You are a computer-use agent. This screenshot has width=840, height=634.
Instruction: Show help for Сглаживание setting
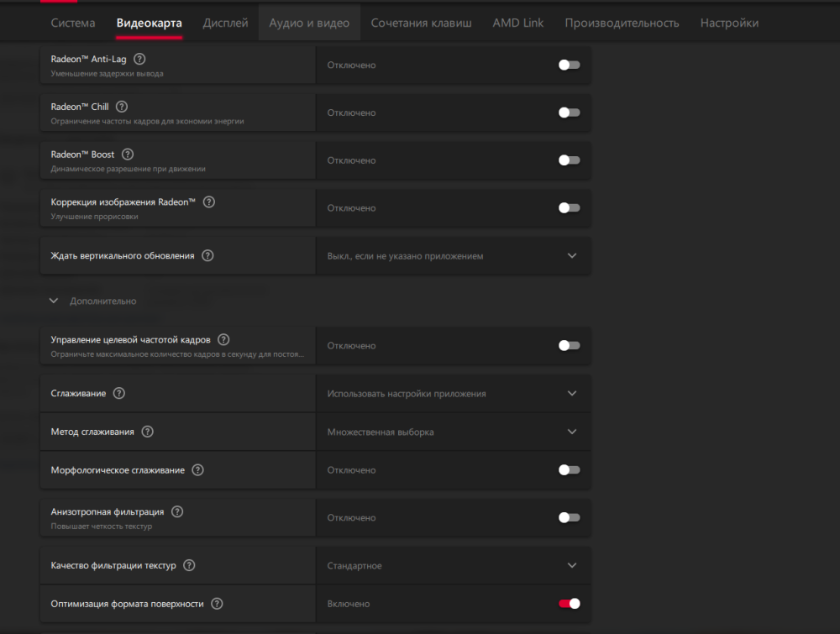click(119, 393)
